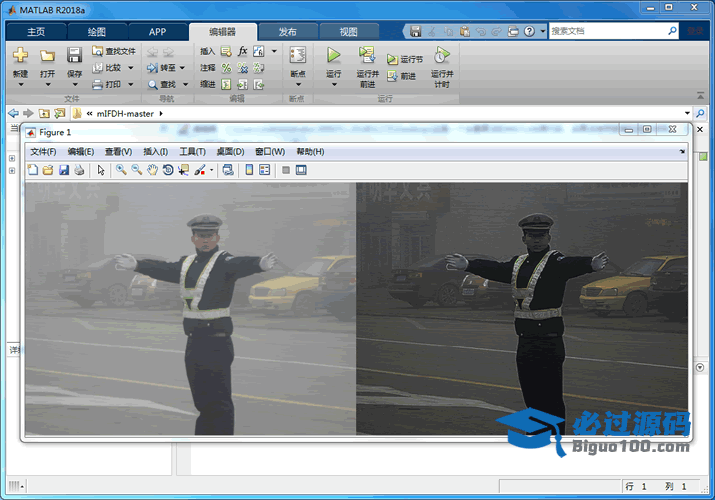The height and width of the screenshot is (500, 715).
Task: Click the show plot tools icon
Action: click(301, 170)
